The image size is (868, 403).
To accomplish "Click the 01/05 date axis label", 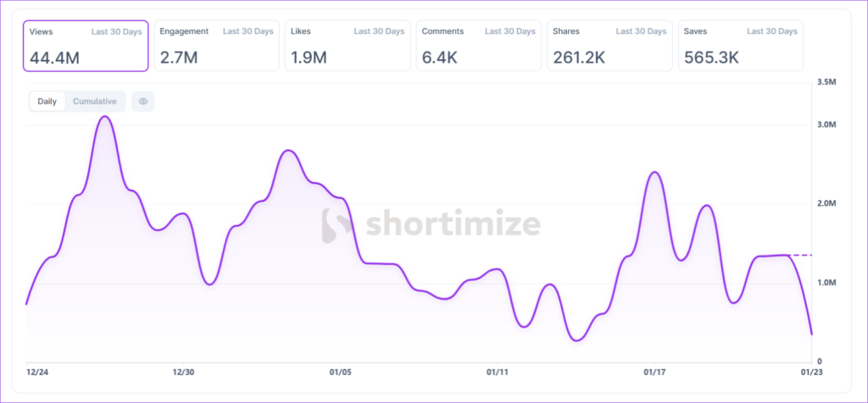I will tap(340, 372).
